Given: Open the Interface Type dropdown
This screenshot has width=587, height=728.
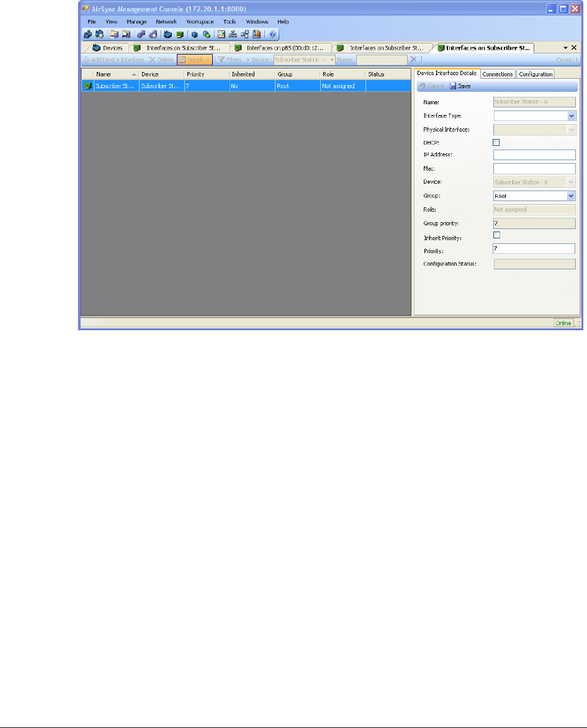Looking at the screenshot, I should (571, 115).
